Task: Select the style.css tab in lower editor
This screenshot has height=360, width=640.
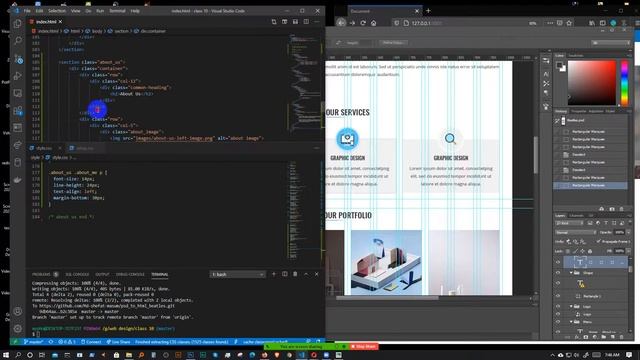Action: tap(44, 148)
